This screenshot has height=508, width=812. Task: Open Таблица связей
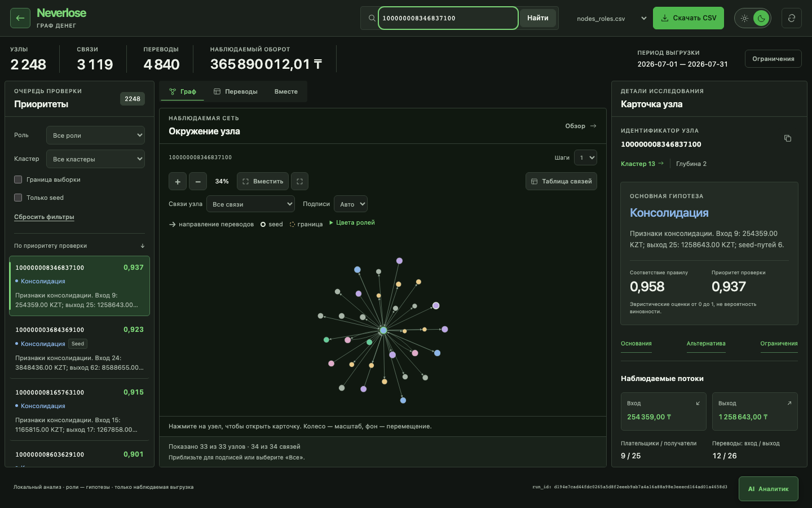pos(561,181)
